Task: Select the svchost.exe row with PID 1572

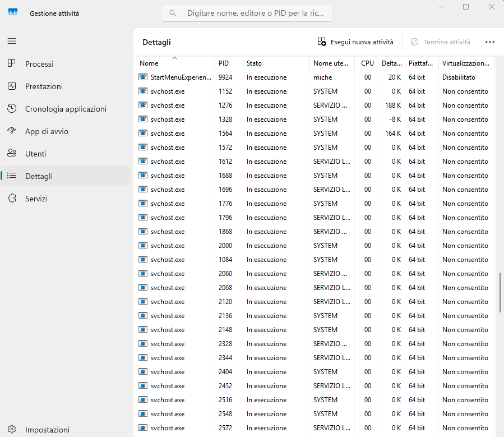Action: [x=315, y=148]
